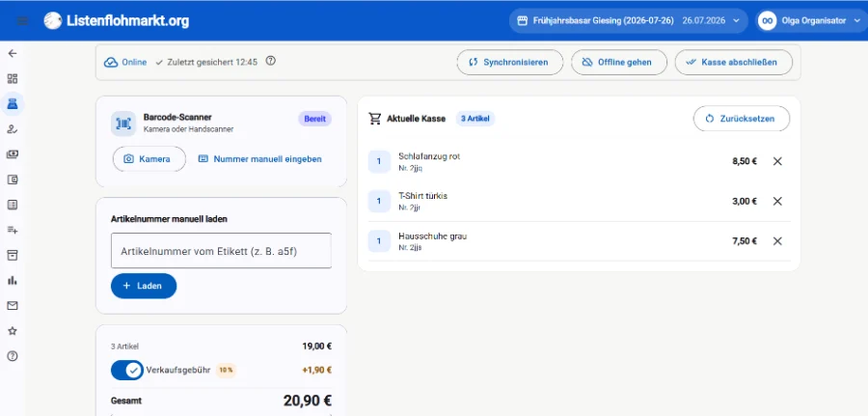Click Kasse abschließen
The width and height of the screenshot is (868, 416).
(734, 62)
